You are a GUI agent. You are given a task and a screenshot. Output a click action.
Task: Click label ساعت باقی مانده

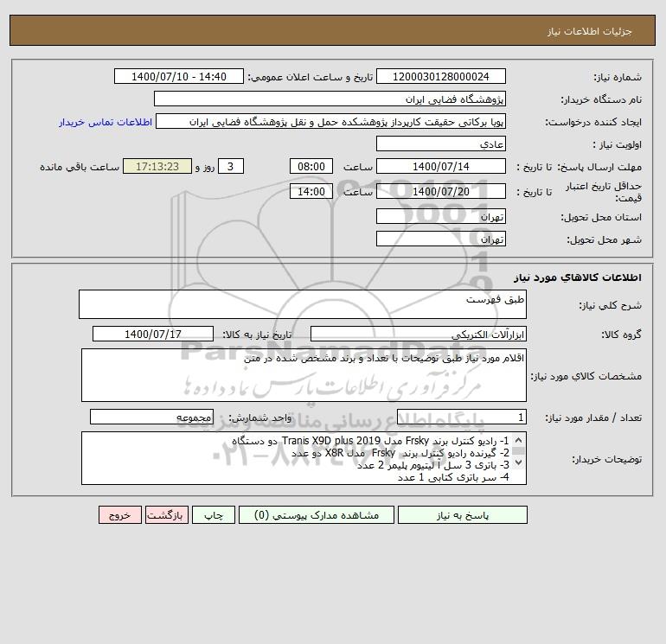[x=80, y=167]
